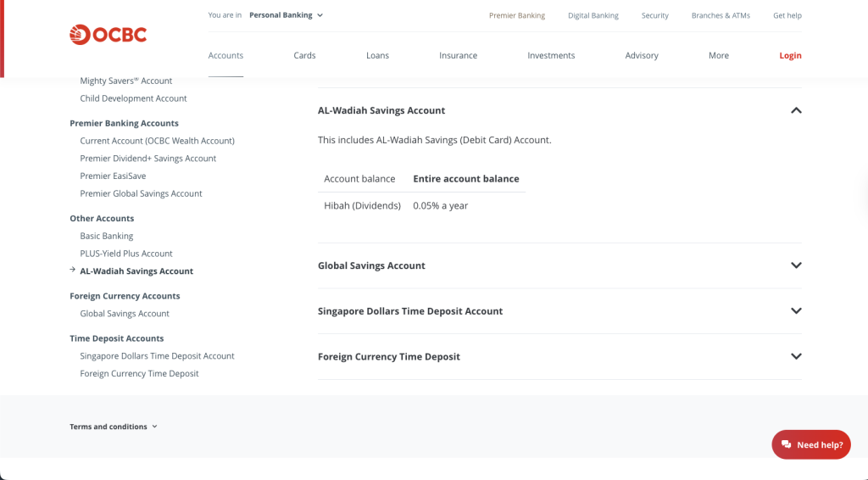Image resolution: width=868 pixels, height=480 pixels.
Task: Click the Foreign Currency Accounts sidebar heading
Action: tap(125, 296)
